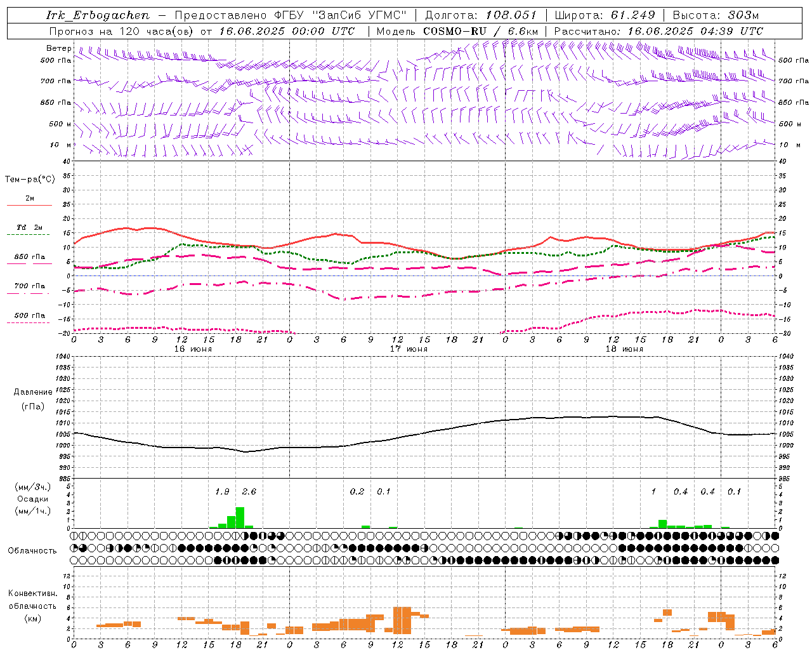Click the model name COSMO-RU / 6.6км

pyautogui.click(x=481, y=31)
